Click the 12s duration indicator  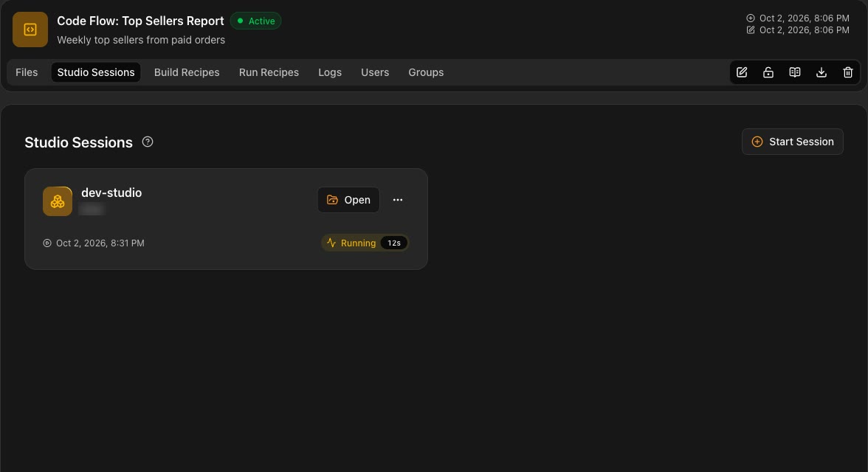[393, 243]
